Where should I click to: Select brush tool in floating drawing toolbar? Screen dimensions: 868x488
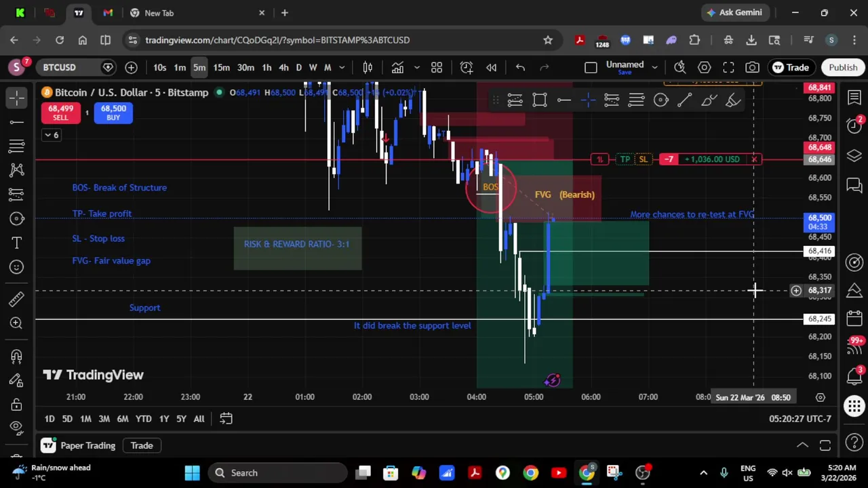pyautogui.click(x=709, y=100)
